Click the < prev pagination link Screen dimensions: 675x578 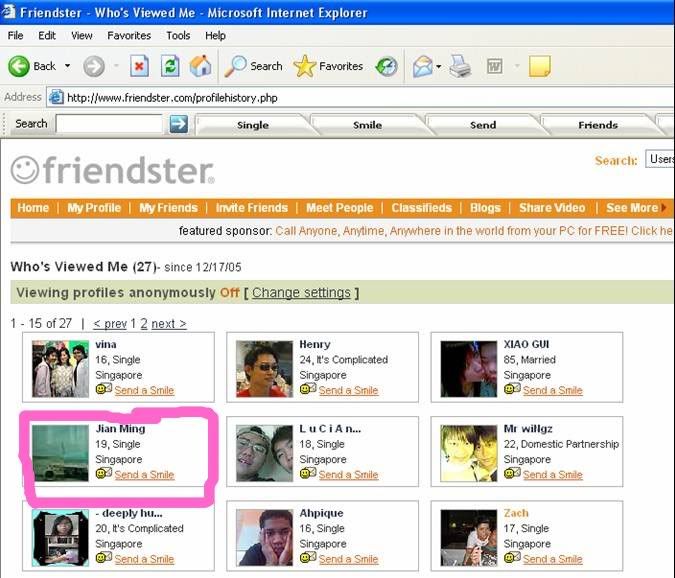point(110,323)
